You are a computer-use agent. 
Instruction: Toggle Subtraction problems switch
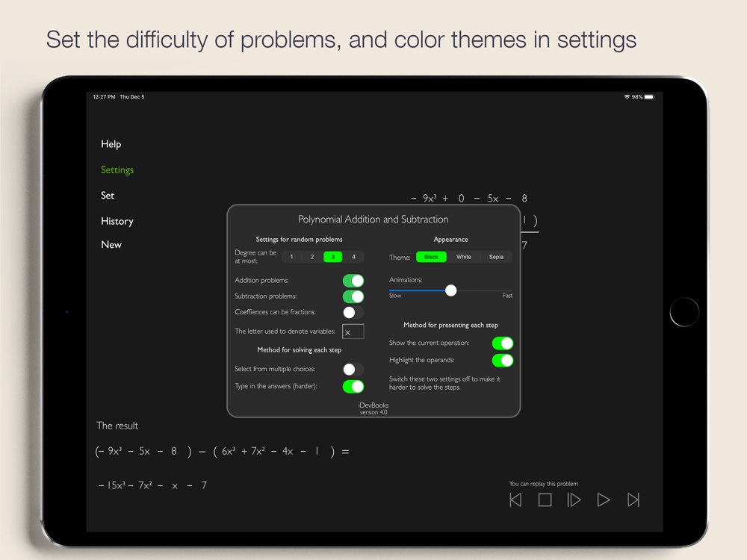(x=353, y=296)
